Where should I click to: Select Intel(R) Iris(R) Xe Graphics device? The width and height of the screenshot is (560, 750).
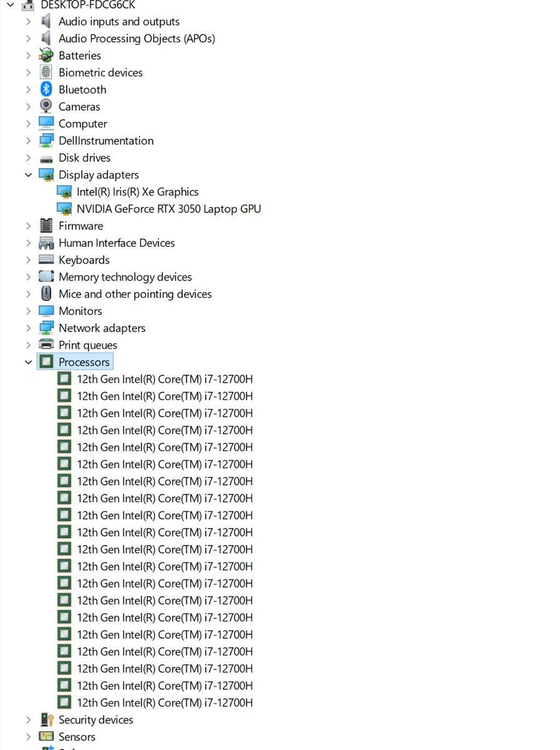[x=137, y=192]
